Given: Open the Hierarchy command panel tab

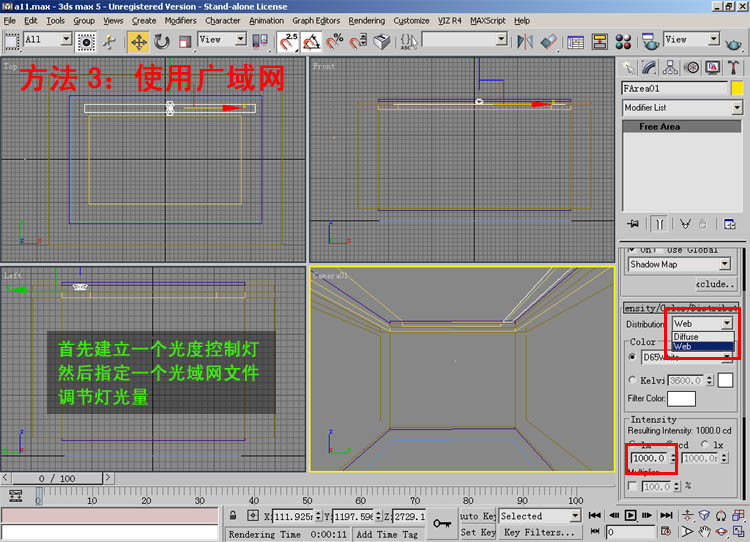Looking at the screenshot, I should tap(670, 68).
